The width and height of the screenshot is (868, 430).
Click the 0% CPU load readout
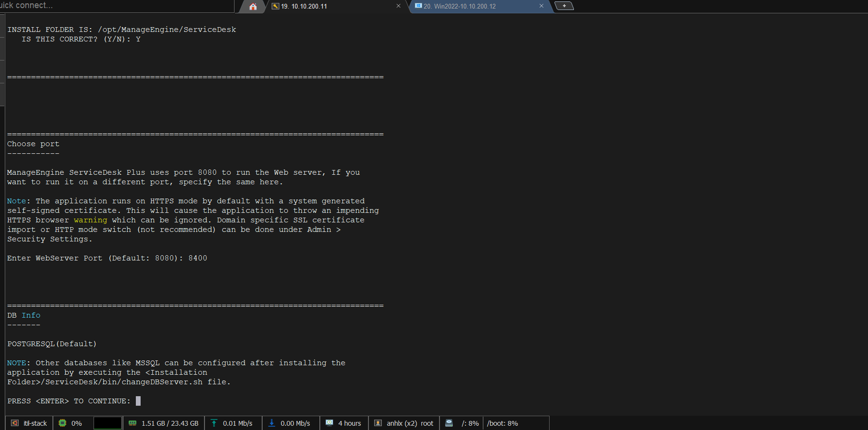(77, 423)
